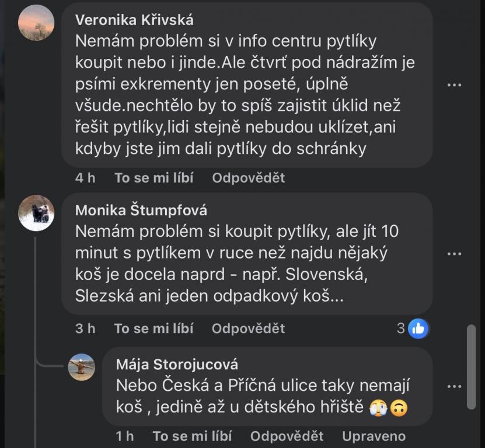Open Mája Storojucová's profile picture
Image resolution: width=485 pixels, height=448 pixels.
point(81,367)
